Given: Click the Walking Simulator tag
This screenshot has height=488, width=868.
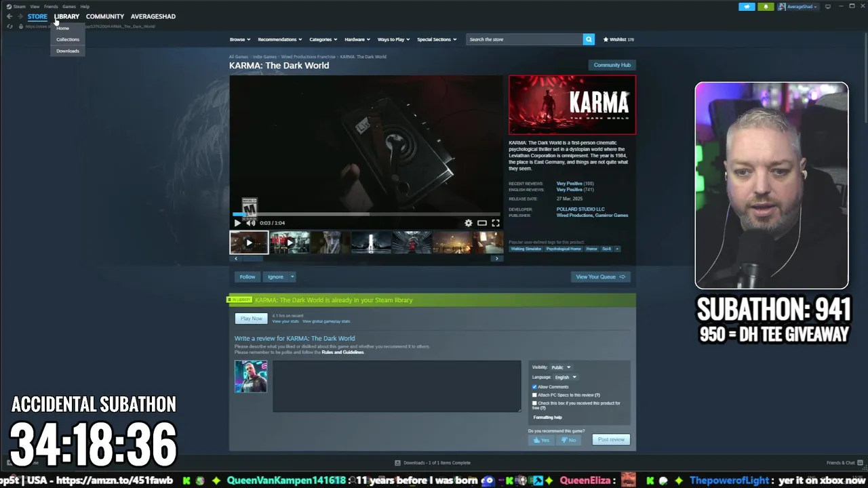Looking at the screenshot, I should point(526,249).
